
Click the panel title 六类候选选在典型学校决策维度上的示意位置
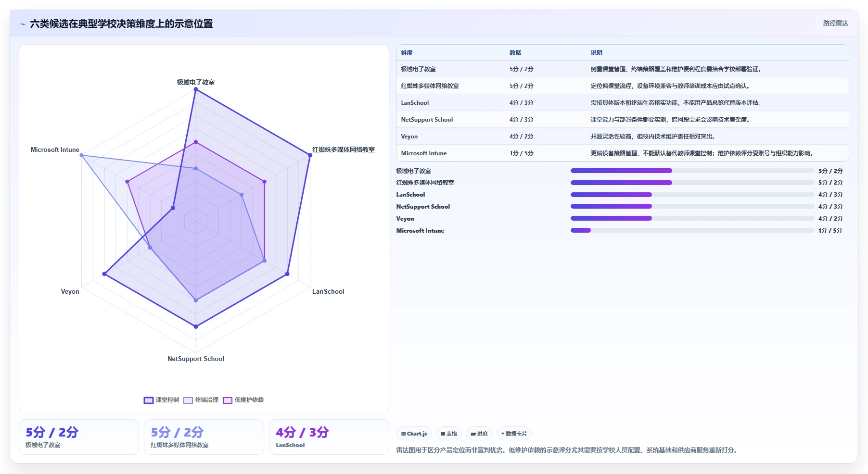(121, 24)
